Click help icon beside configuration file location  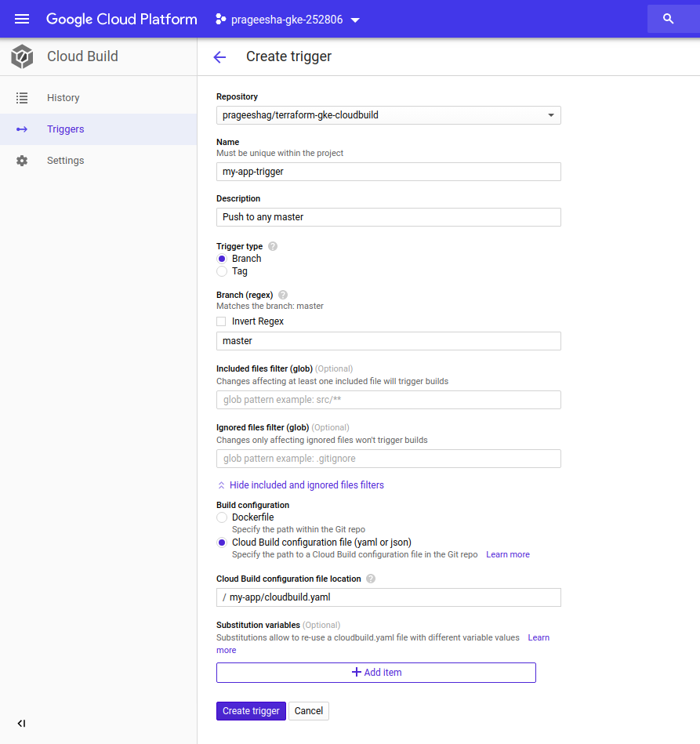coord(371,579)
